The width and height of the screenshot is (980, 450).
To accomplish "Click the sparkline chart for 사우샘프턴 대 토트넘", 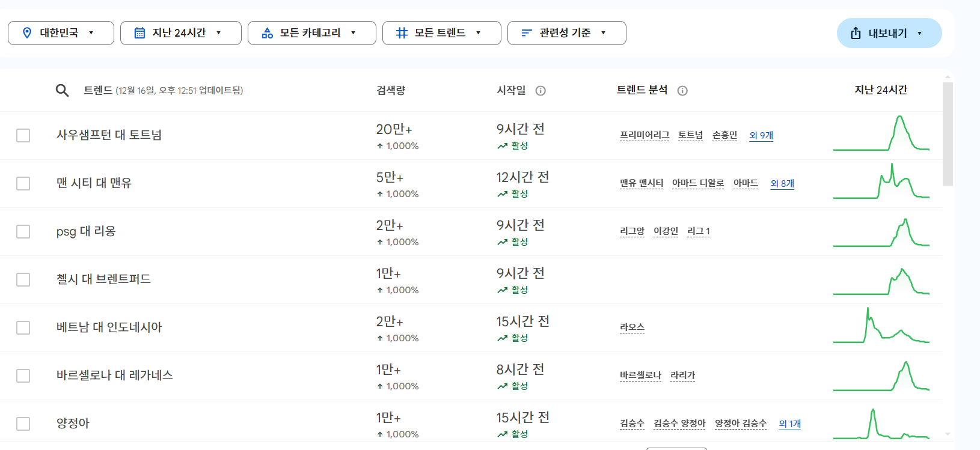I will (881, 133).
